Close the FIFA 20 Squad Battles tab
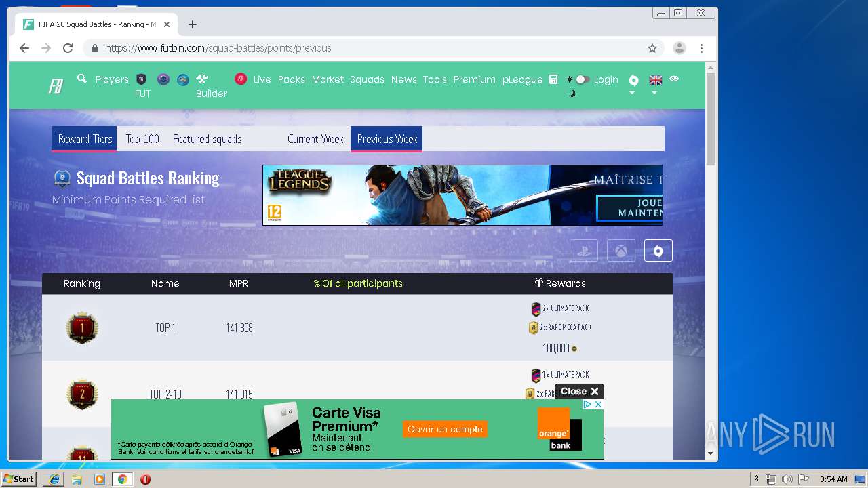The image size is (868, 488). tap(167, 24)
